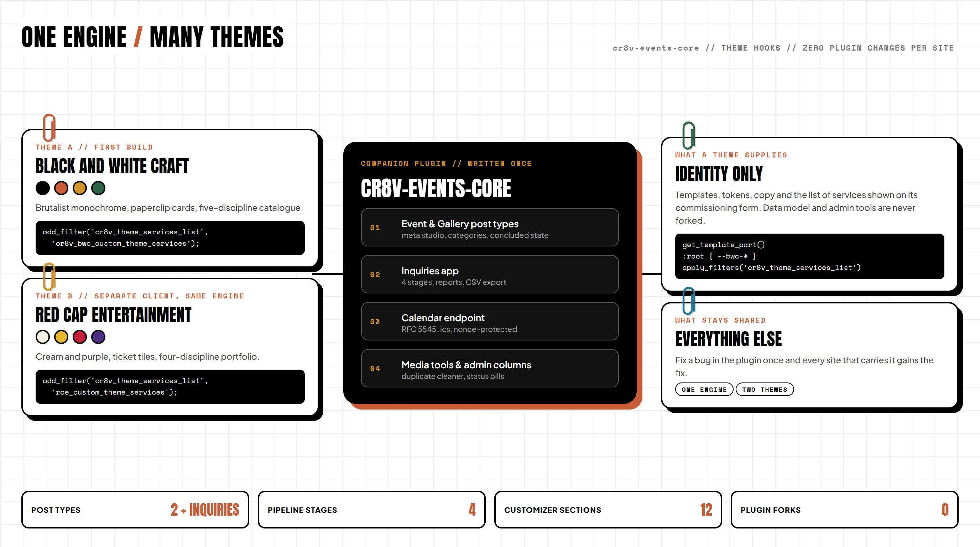Click the 'One Engine / Many Themes' title

(x=152, y=37)
